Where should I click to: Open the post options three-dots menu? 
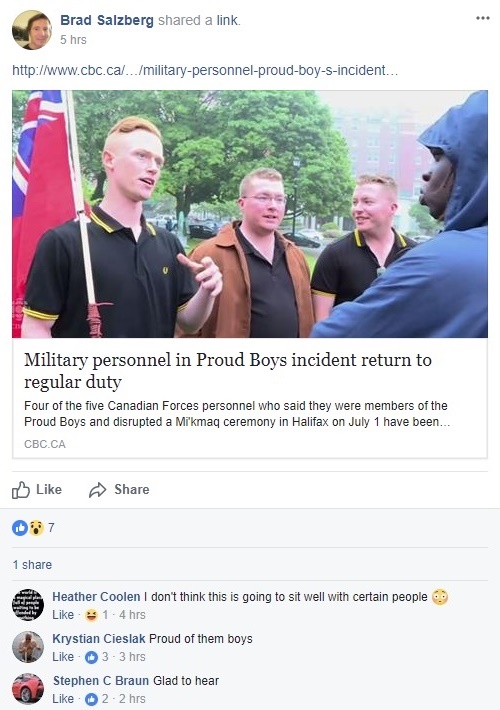tap(483, 18)
